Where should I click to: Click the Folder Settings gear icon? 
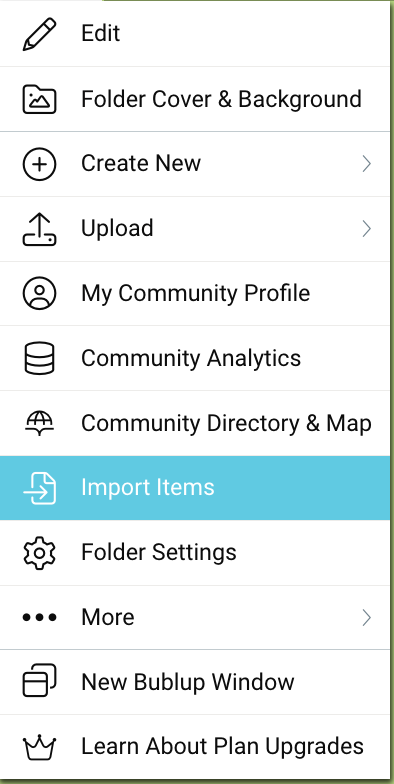pyautogui.click(x=40, y=552)
